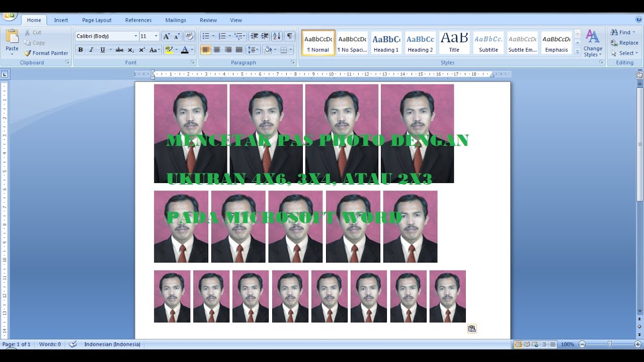Center the paragraph text
Viewport: 644px width, 362px height.
tap(217, 50)
